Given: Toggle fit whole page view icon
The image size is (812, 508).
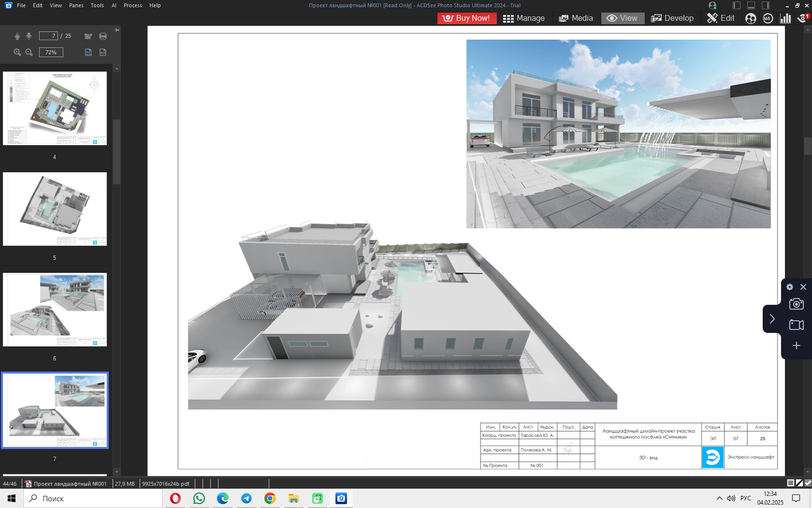Looking at the screenshot, I should [x=88, y=53].
